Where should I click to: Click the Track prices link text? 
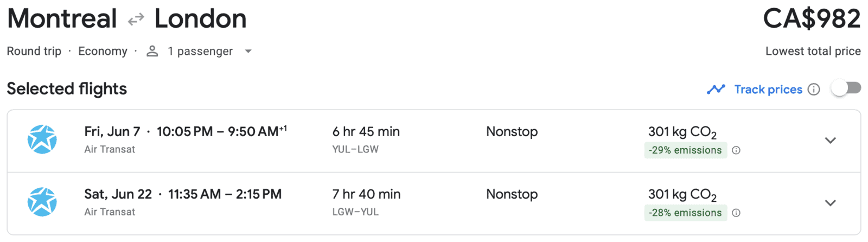point(768,90)
